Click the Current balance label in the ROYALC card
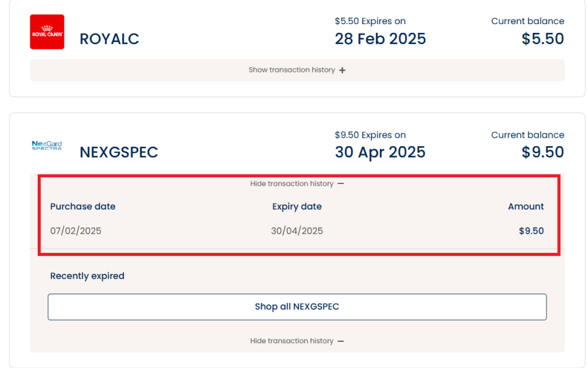 click(x=527, y=22)
